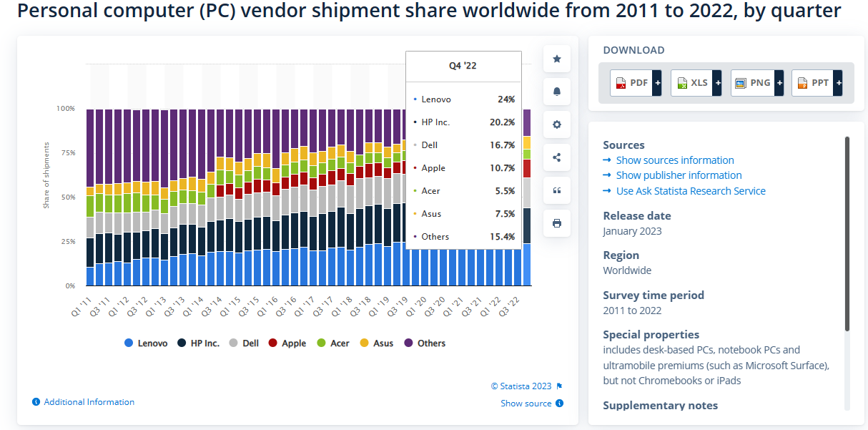Click HP Inc. 20.2% tooltip row
Image resolution: width=868 pixels, height=430 pixels.
464,122
